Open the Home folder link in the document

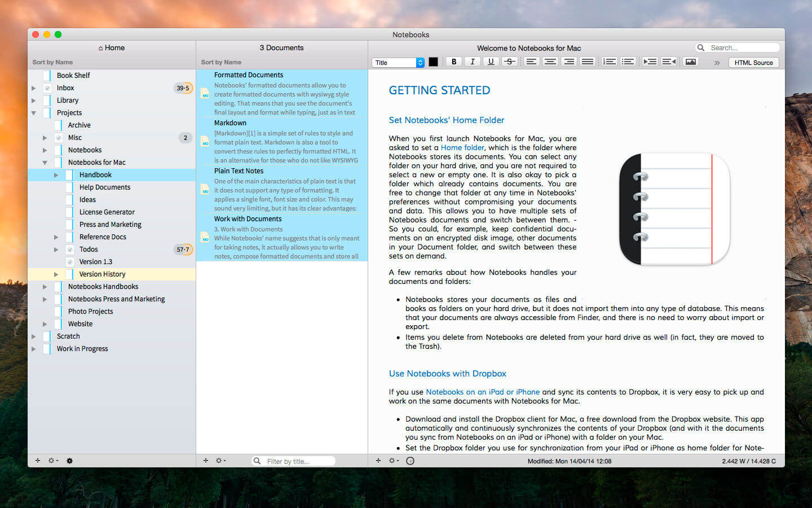click(462, 147)
